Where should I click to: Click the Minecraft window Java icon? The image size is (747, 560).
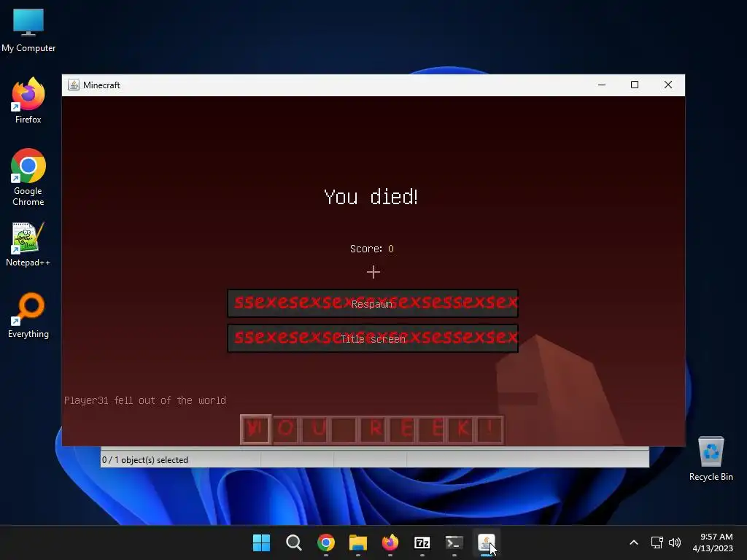click(74, 85)
